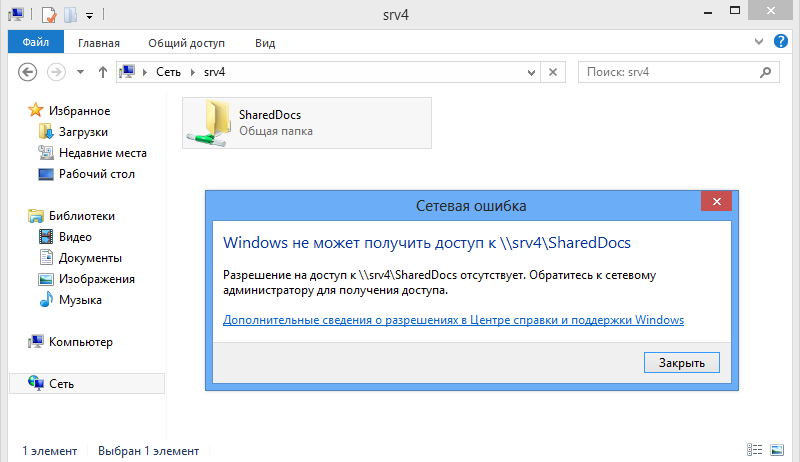This screenshot has width=800, height=462.
Task: Expand the breadcrumb arrow after Сеть
Action: click(x=193, y=72)
